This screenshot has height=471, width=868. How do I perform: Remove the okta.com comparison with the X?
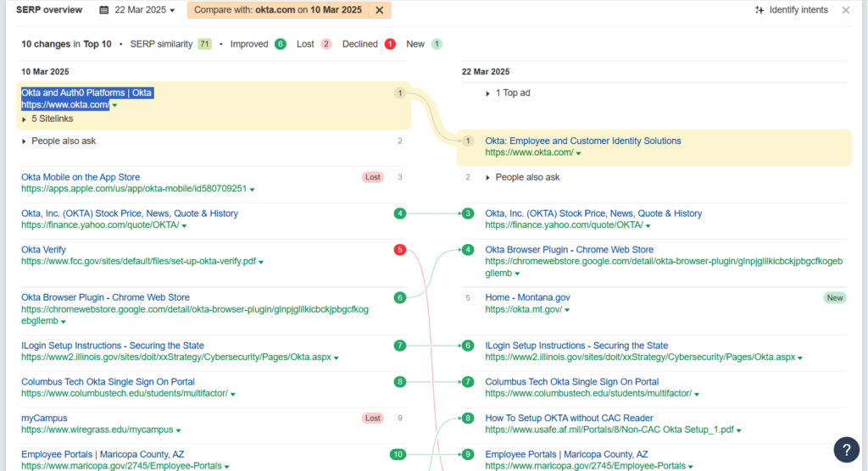[379, 10]
